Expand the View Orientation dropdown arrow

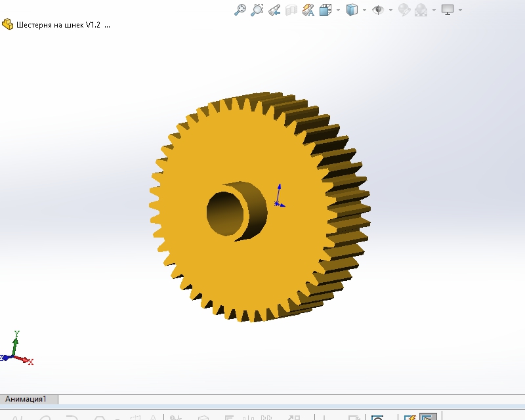pos(338,10)
